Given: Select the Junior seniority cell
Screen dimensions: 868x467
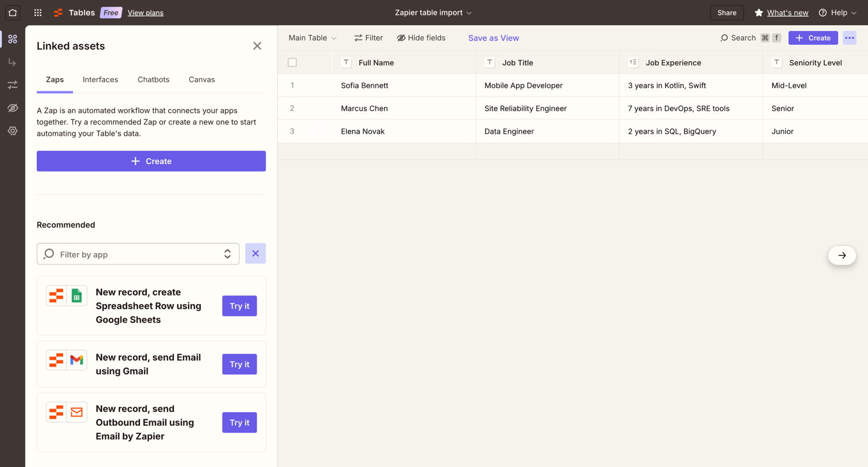Looking at the screenshot, I should pyautogui.click(x=816, y=131).
